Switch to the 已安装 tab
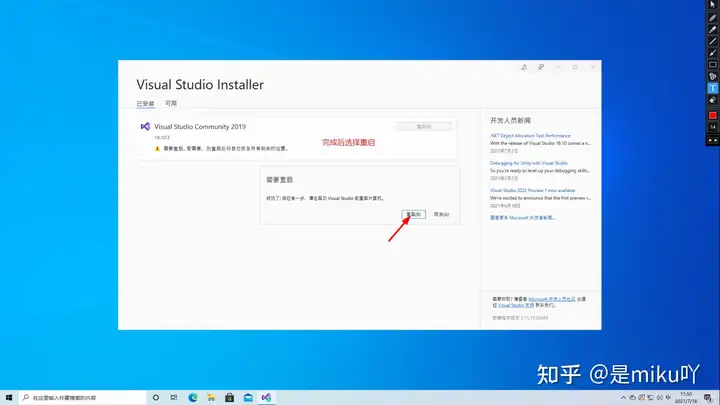Viewport: 720px width, 405px height. (145, 103)
